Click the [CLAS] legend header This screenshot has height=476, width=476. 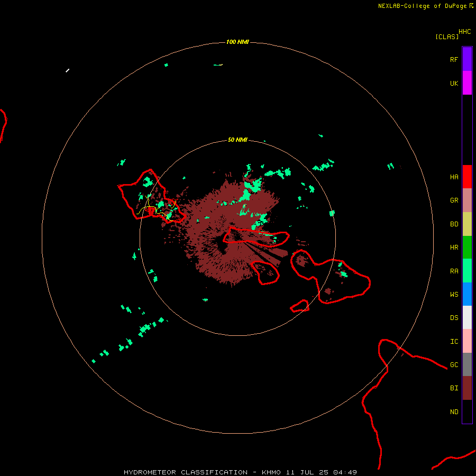pos(447,36)
